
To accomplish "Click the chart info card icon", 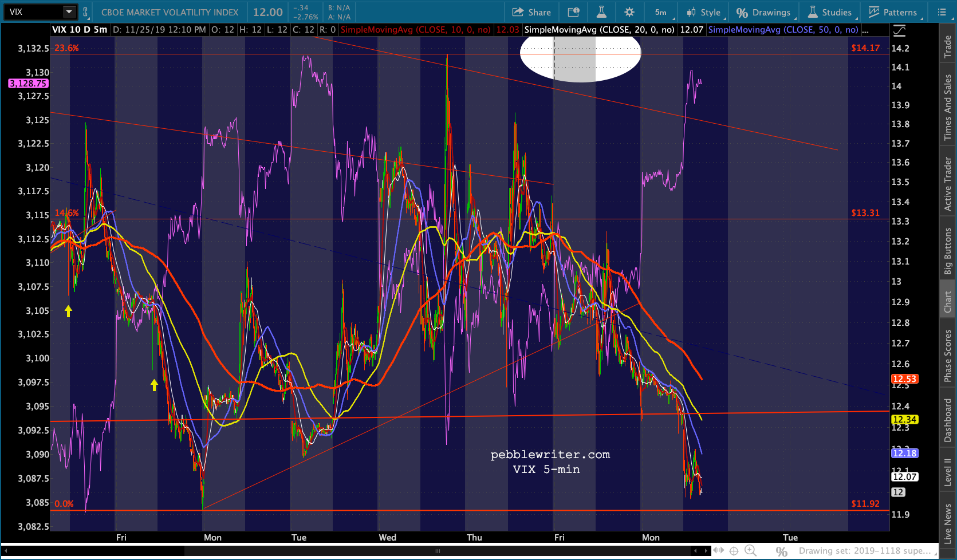I will coord(573,12).
